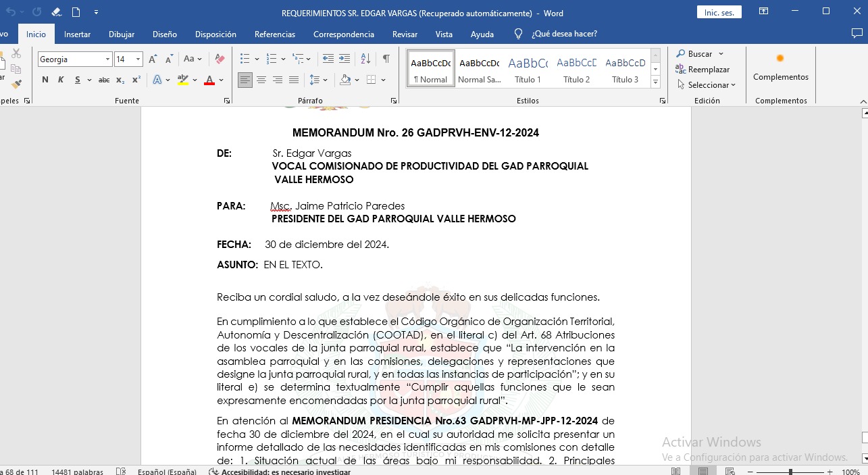Show paragraph marks with pilcrow icon
The image size is (868, 475).
[x=386, y=59]
